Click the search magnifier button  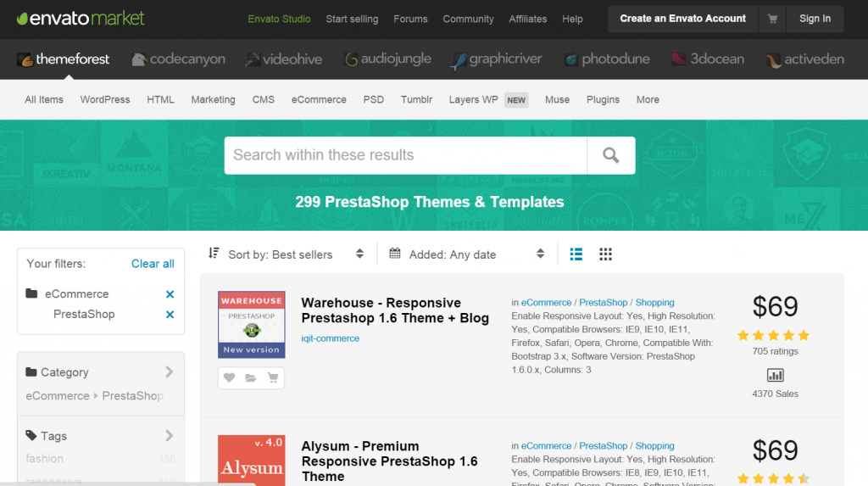click(610, 155)
